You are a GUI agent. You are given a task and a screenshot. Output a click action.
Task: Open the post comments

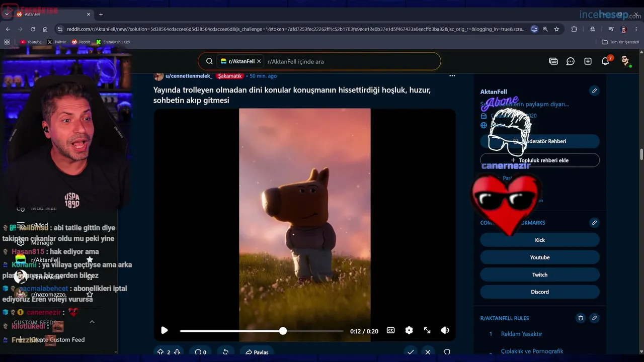[200, 352]
